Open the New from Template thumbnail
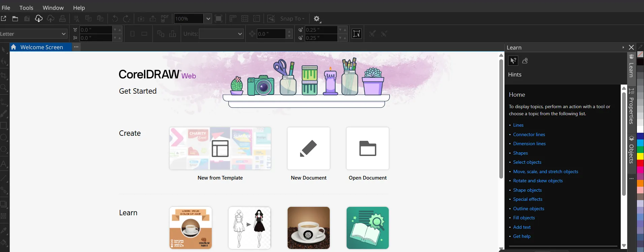The height and width of the screenshot is (252, 644). tap(220, 149)
